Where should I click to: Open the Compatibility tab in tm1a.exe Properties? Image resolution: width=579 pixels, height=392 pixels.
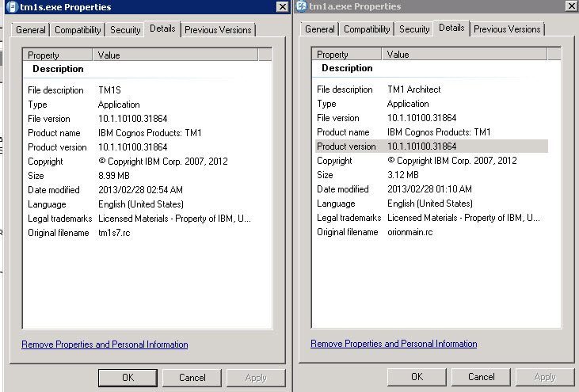(x=367, y=29)
